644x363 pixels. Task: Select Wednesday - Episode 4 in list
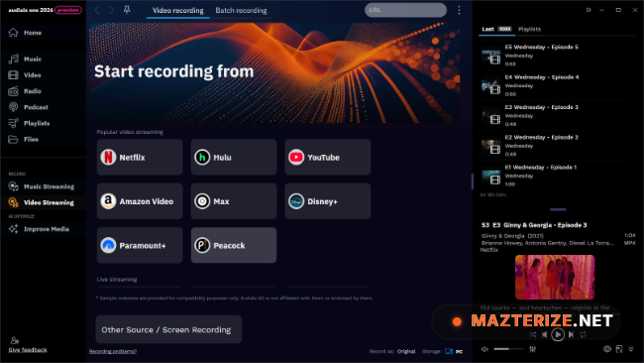pos(555,85)
